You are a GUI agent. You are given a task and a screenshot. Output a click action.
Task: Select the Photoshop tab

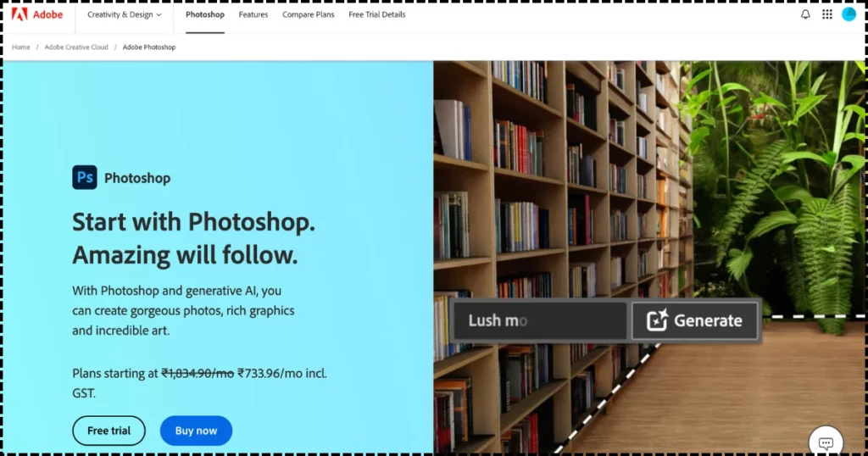[x=205, y=14]
